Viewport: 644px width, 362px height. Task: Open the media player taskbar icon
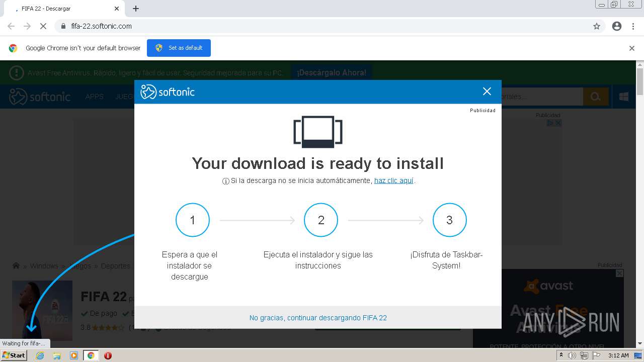[x=74, y=355]
